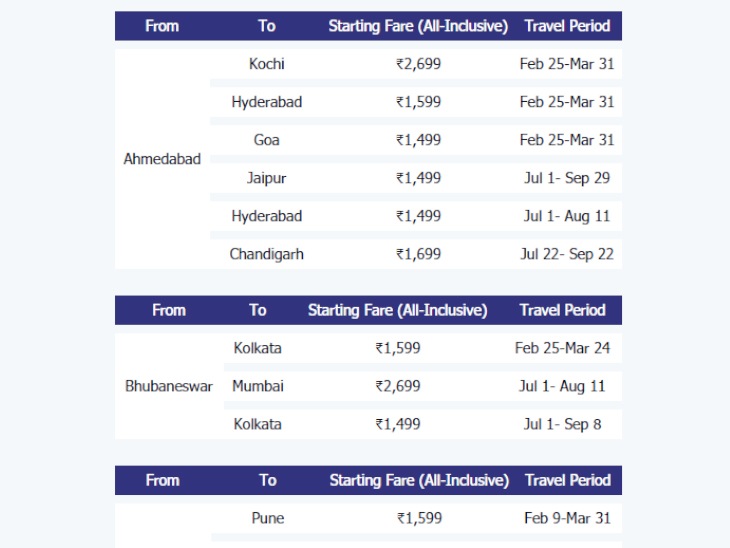730x548 pixels.
Task: Click the Mumbai destination cell
Action: 257,386
